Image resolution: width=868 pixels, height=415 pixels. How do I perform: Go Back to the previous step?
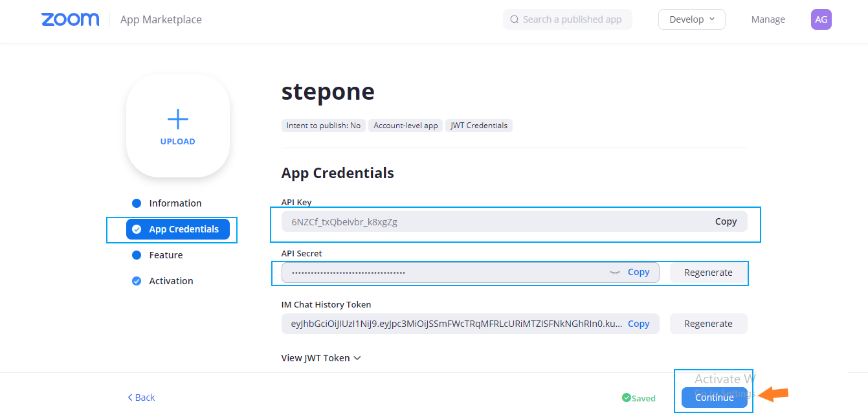pos(141,398)
